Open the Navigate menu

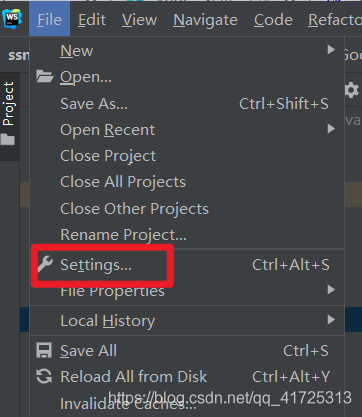point(205,20)
